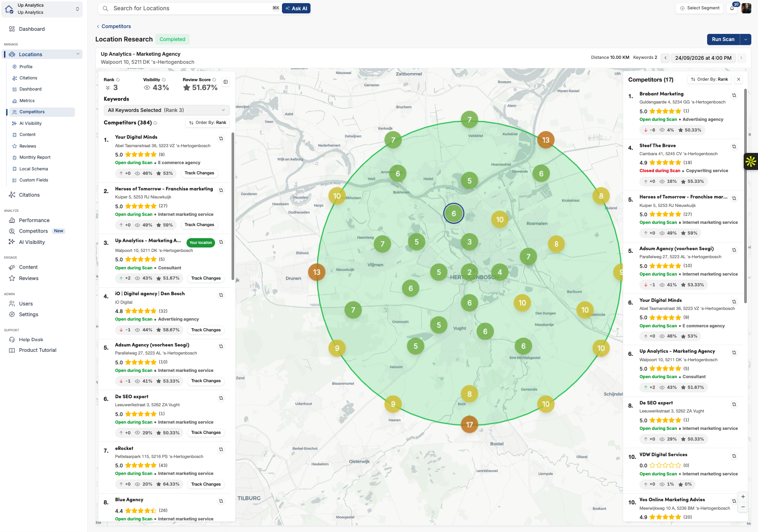Open the 24/09/2026 at 4:00 PM scan date picker
This screenshot has height=532, width=758.
click(703, 58)
